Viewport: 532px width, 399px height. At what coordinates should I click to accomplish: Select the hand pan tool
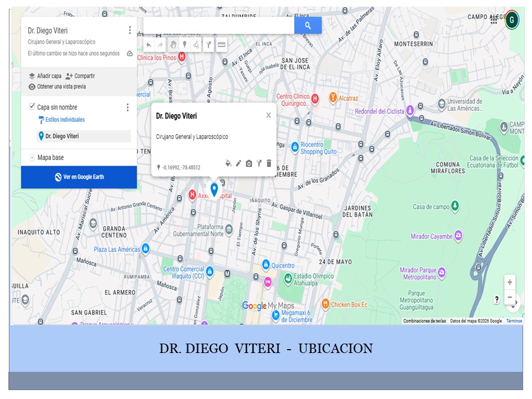click(x=173, y=45)
